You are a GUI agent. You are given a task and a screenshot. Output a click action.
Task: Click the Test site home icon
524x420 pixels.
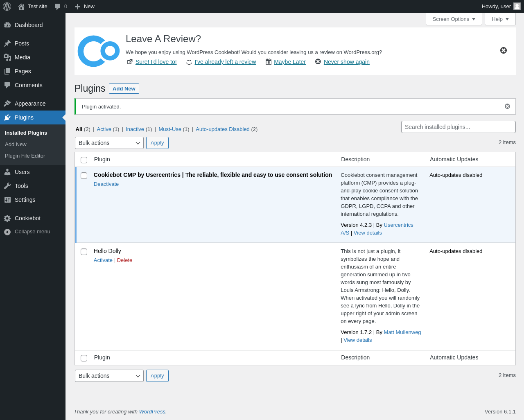tap(21, 7)
